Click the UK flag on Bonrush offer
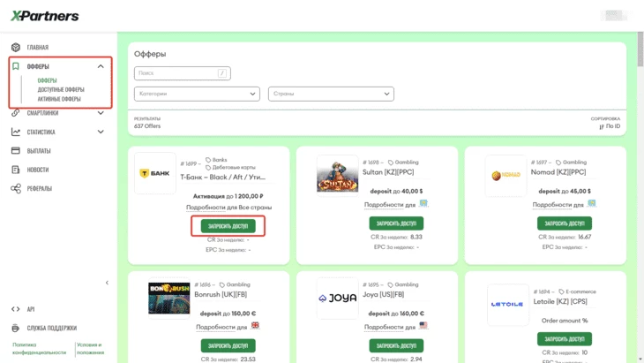Screen dimensions: 644x363 coord(256,325)
